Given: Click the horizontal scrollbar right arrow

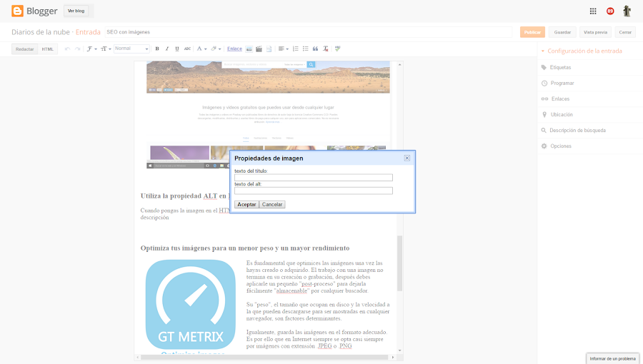Looking at the screenshot, I should coord(393,358).
